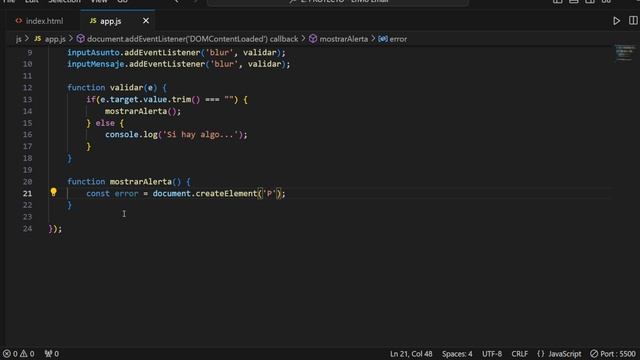Viewport: 640px width, 360px height.
Task: Click inputMensaje.addEventListener line
Action: click(179, 64)
